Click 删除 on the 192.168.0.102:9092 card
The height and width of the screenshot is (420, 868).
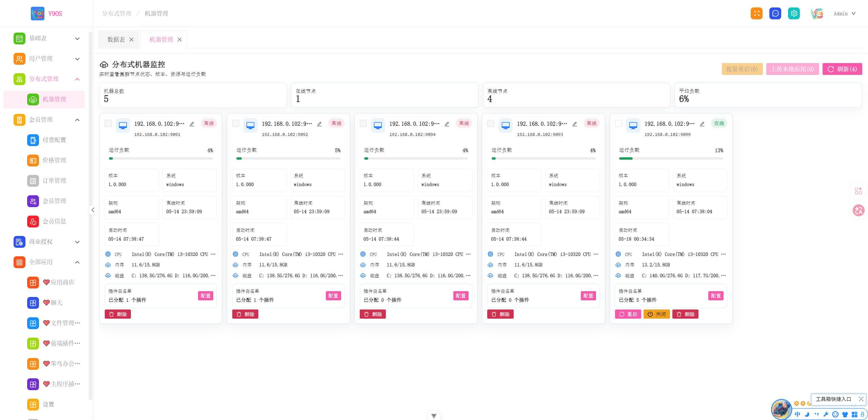point(245,314)
